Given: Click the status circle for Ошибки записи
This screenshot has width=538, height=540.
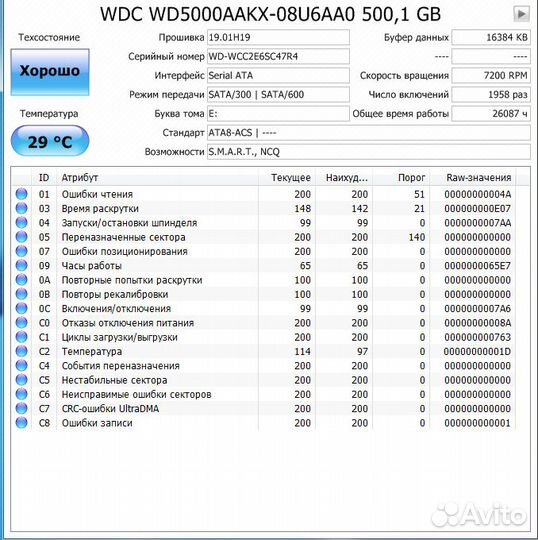Looking at the screenshot, I should [21, 423].
